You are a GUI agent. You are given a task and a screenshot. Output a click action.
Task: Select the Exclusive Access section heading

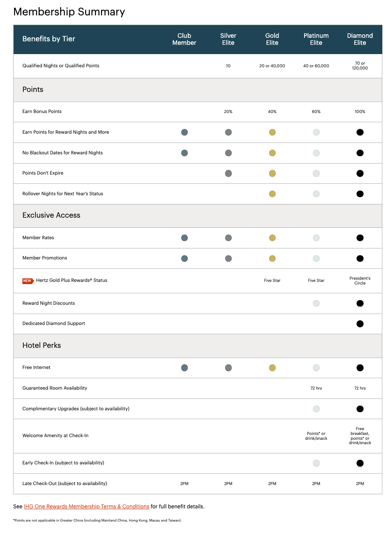pos(51,215)
